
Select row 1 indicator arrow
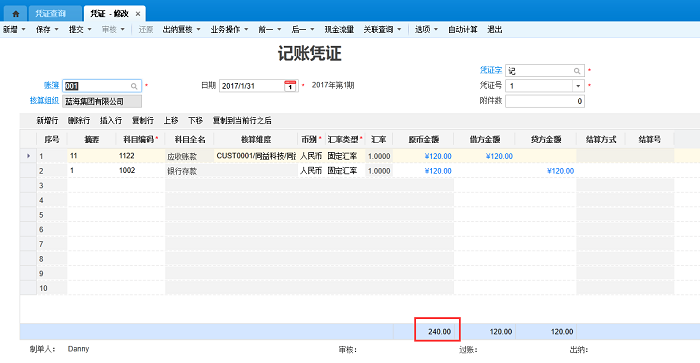coord(28,156)
